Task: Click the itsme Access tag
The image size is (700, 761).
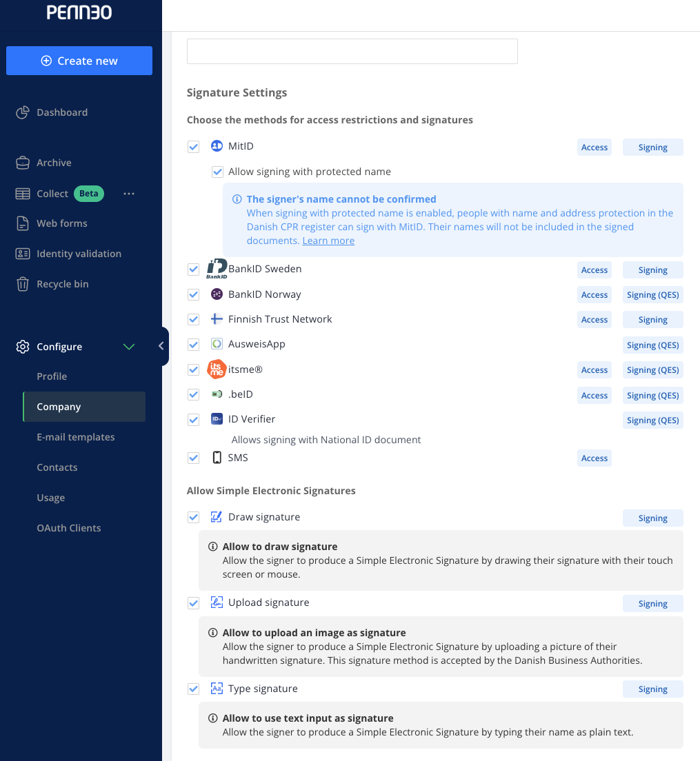Action: pyautogui.click(x=594, y=370)
